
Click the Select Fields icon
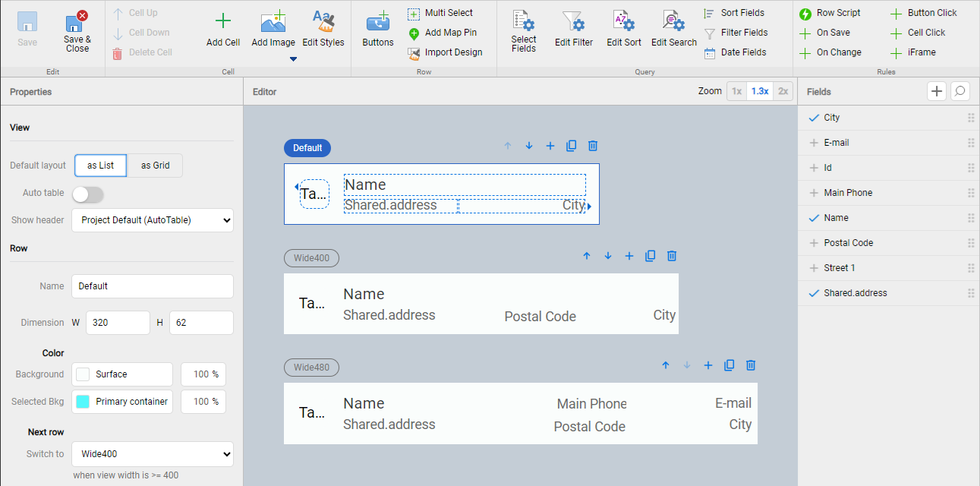click(x=523, y=21)
